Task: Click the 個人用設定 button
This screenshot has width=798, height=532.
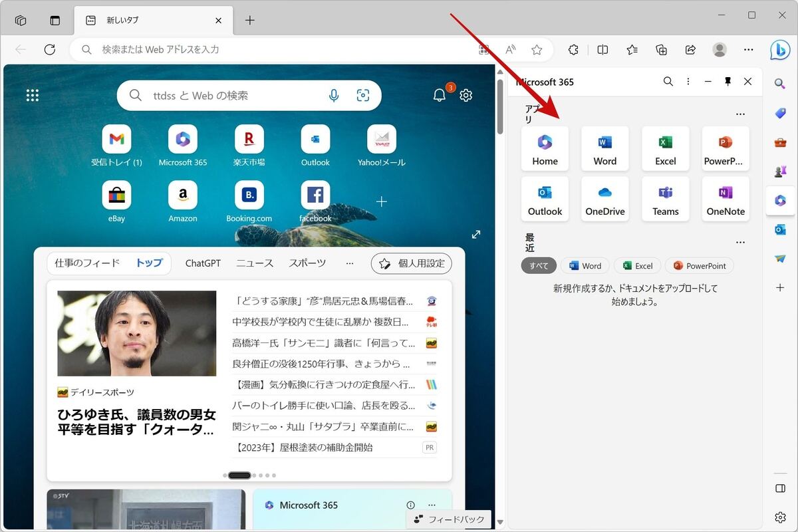Action: point(412,263)
